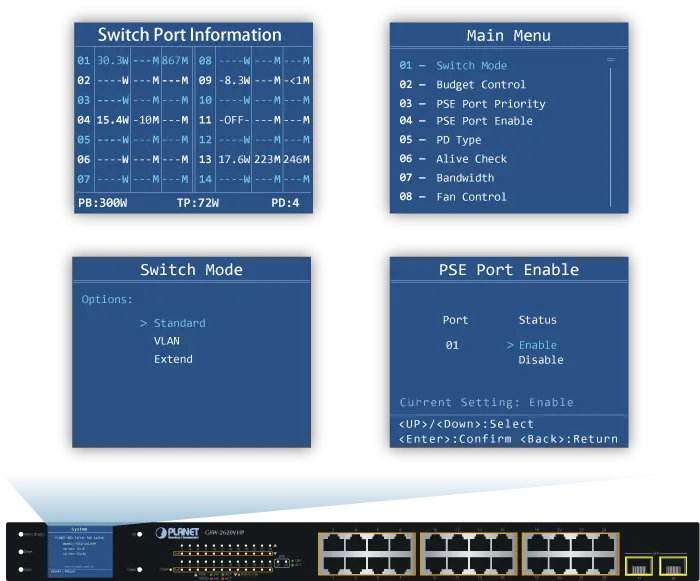Screen dimensions: 700x581
Task: Click the Main Menu scrollbar
Action: click(x=610, y=132)
